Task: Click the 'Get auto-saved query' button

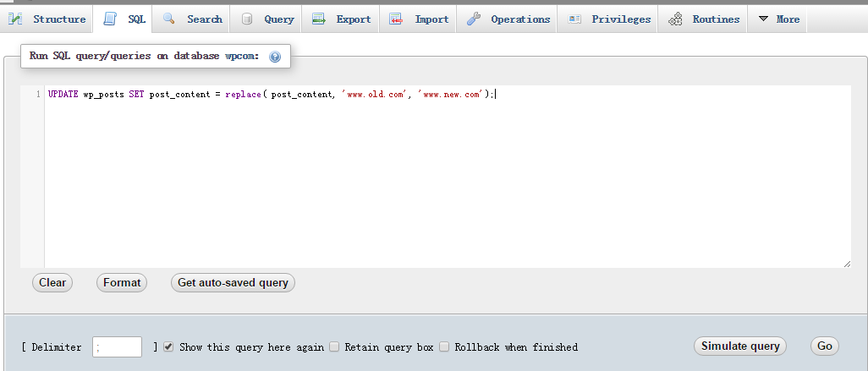Action: coord(233,283)
